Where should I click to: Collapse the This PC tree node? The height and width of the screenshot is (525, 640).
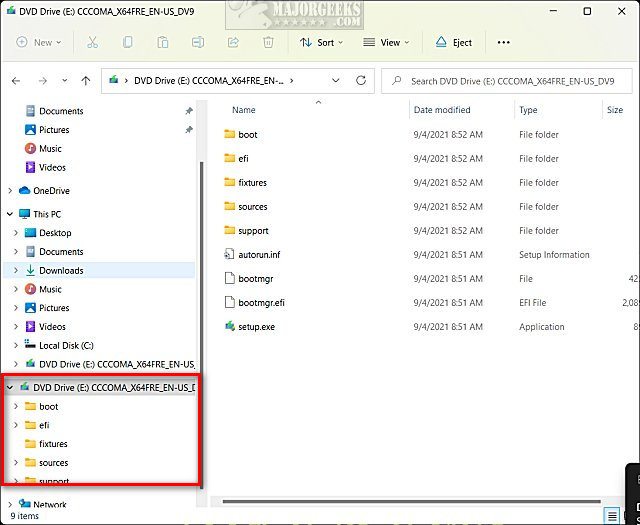(10, 214)
